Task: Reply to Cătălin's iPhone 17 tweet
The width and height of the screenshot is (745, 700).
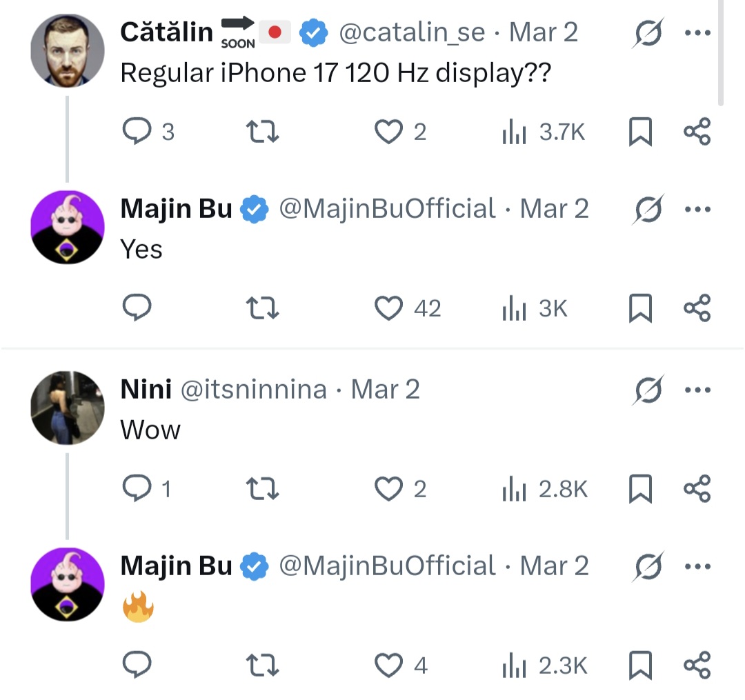Action: pyautogui.click(x=137, y=131)
